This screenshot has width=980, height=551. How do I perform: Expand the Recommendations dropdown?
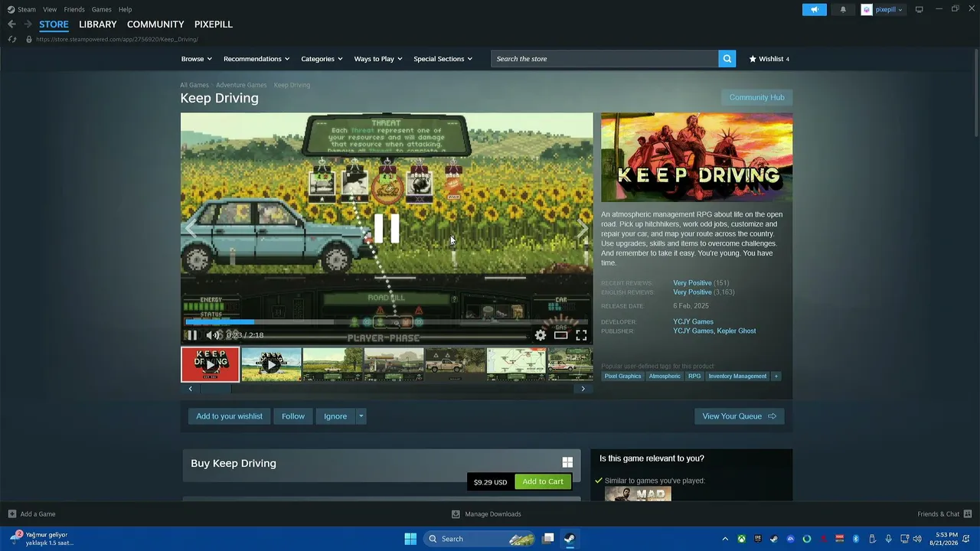pyautogui.click(x=256, y=59)
